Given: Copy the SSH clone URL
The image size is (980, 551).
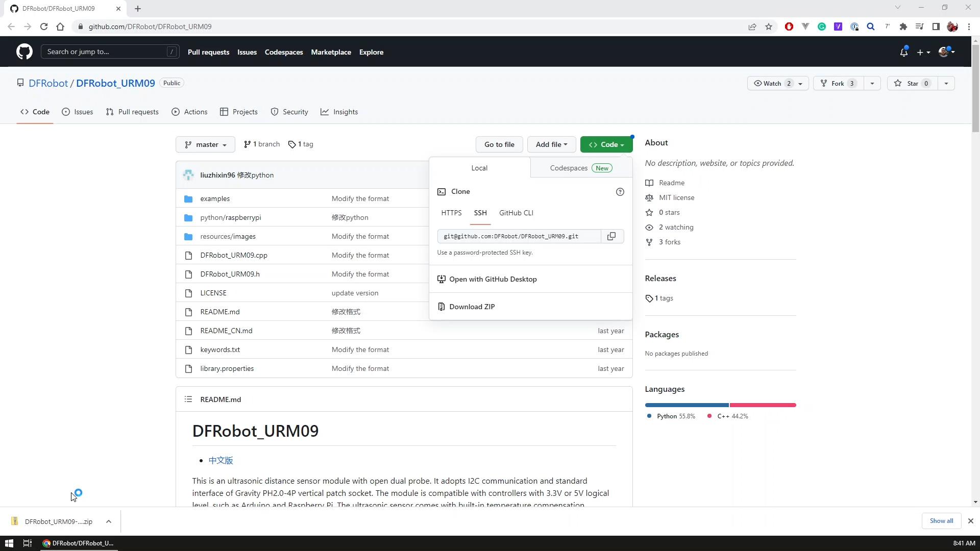Looking at the screenshot, I should point(611,236).
